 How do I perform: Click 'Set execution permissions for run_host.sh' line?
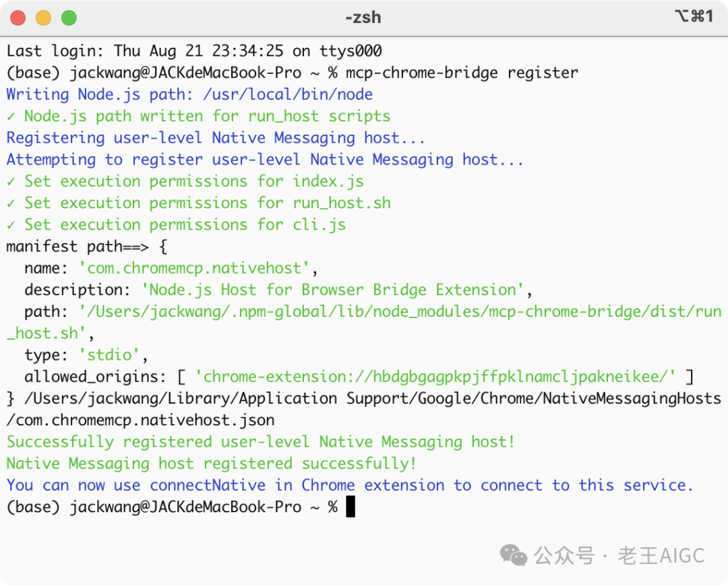click(x=199, y=203)
